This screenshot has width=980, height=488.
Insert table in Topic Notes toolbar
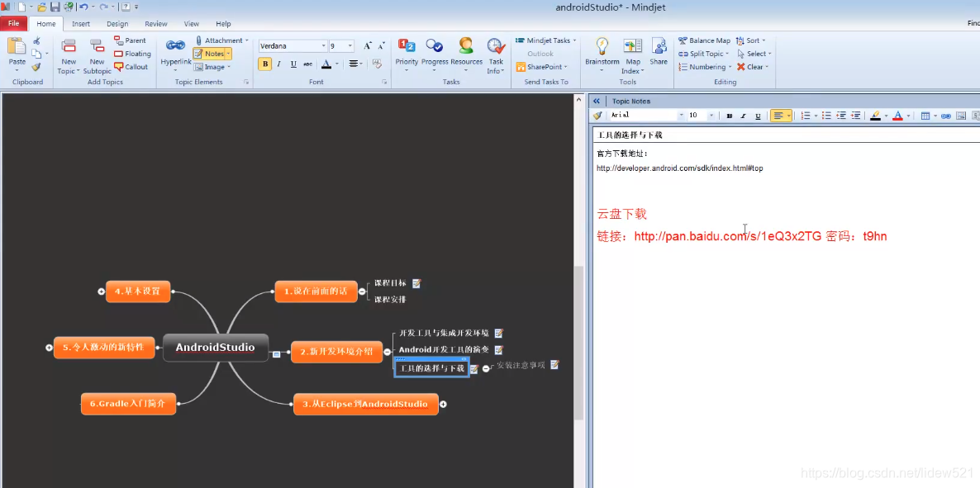tap(925, 116)
